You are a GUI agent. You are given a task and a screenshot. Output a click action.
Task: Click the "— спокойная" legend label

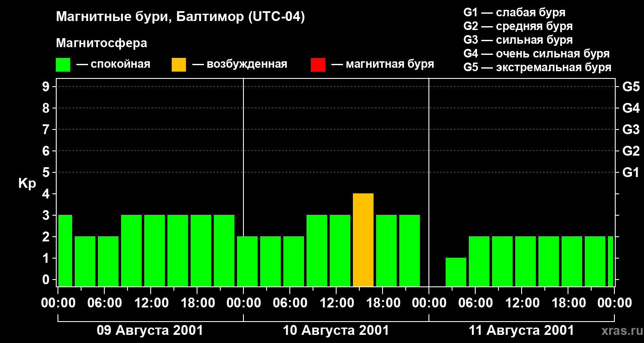pos(113,65)
